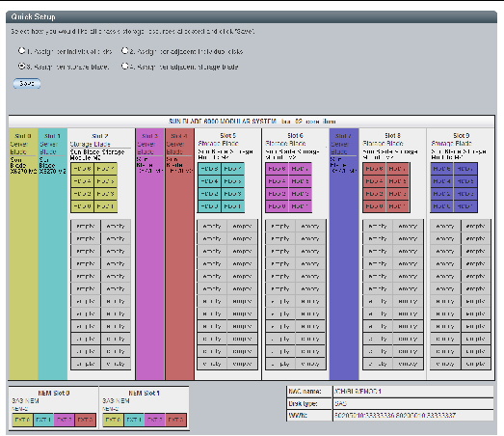Click red EXT 3 port of NEM Slot 0

pyautogui.click(x=85, y=420)
